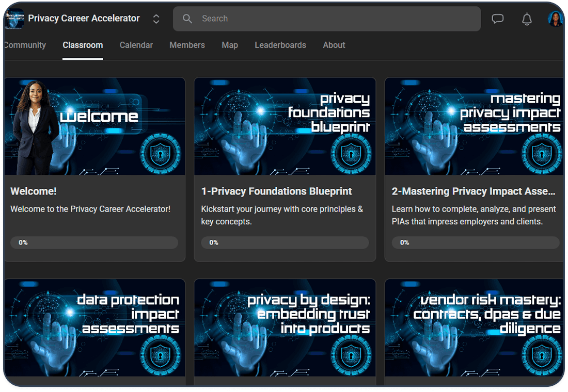View the Map tab
Image resolution: width=568 pixels, height=392 pixels.
(x=230, y=45)
